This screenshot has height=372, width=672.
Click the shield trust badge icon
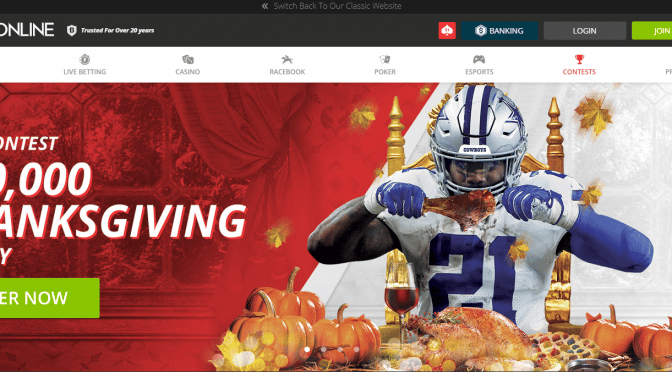(x=72, y=30)
